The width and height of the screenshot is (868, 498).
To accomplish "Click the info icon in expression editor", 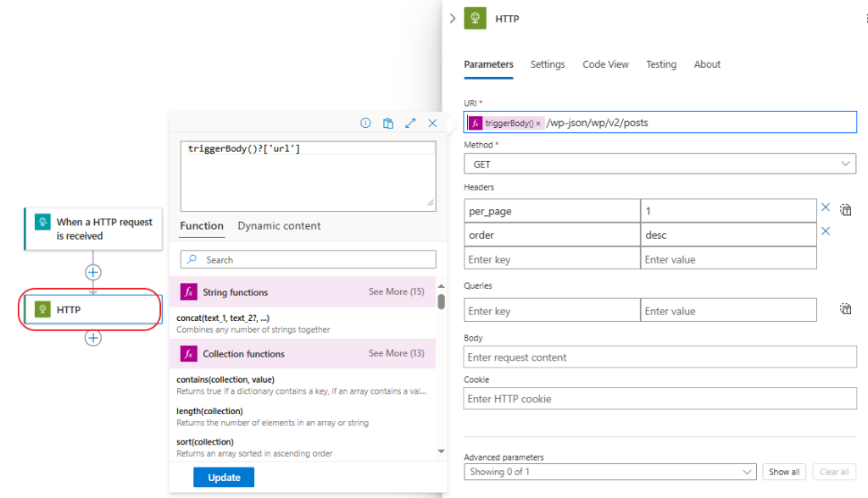I will coord(365,123).
